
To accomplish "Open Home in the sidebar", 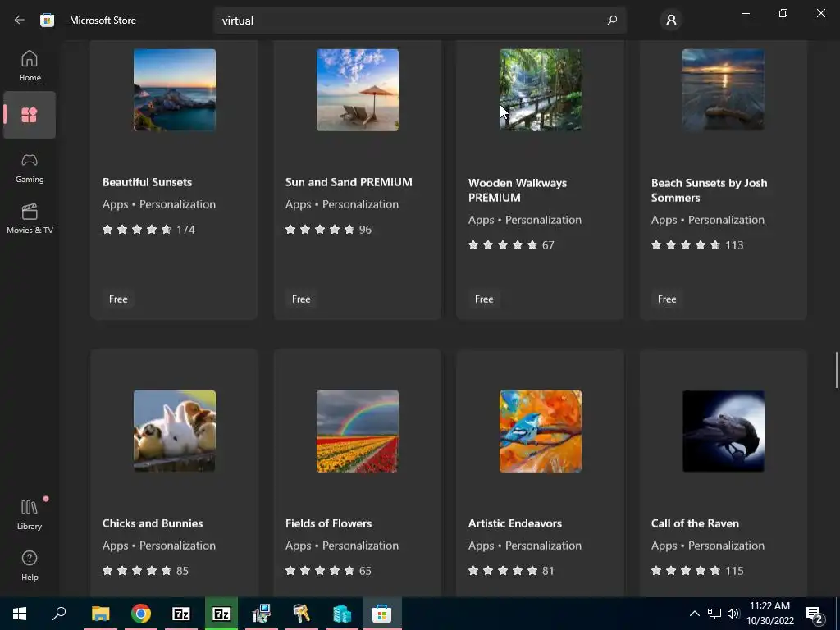I will pos(30,66).
